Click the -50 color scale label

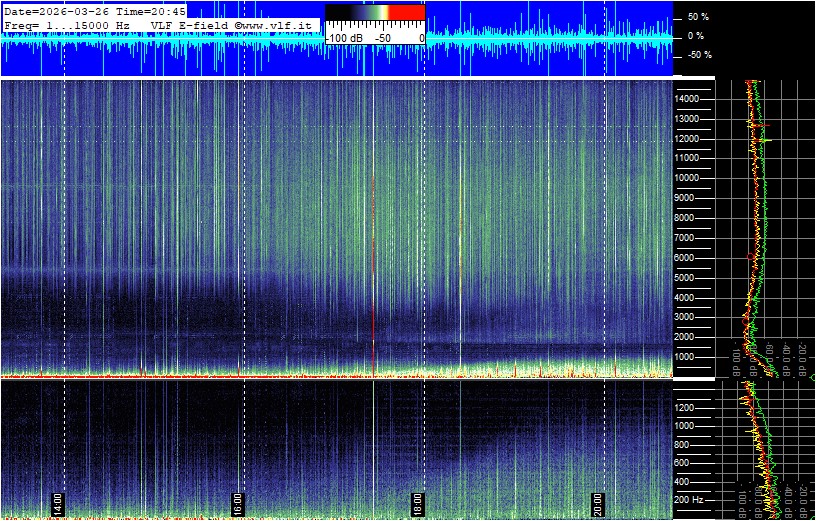384,39
